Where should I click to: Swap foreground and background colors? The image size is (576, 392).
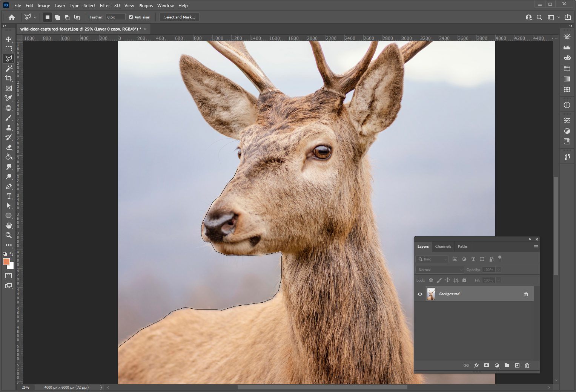[x=12, y=254]
